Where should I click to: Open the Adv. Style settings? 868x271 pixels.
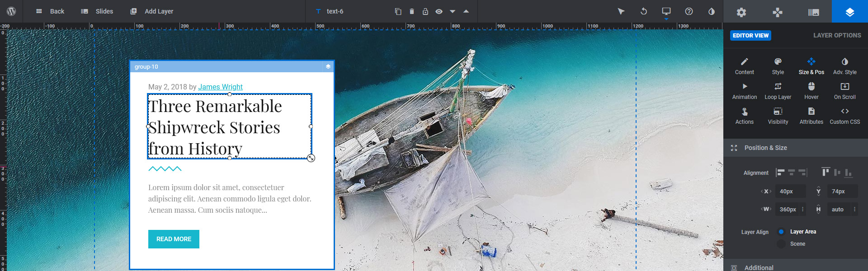(x=845, y=66)
